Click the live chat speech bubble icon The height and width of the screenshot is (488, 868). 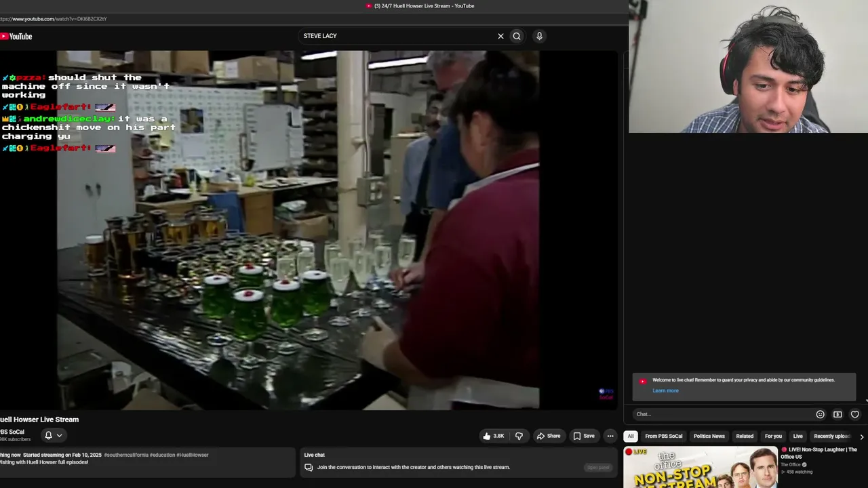pos(309,467)
